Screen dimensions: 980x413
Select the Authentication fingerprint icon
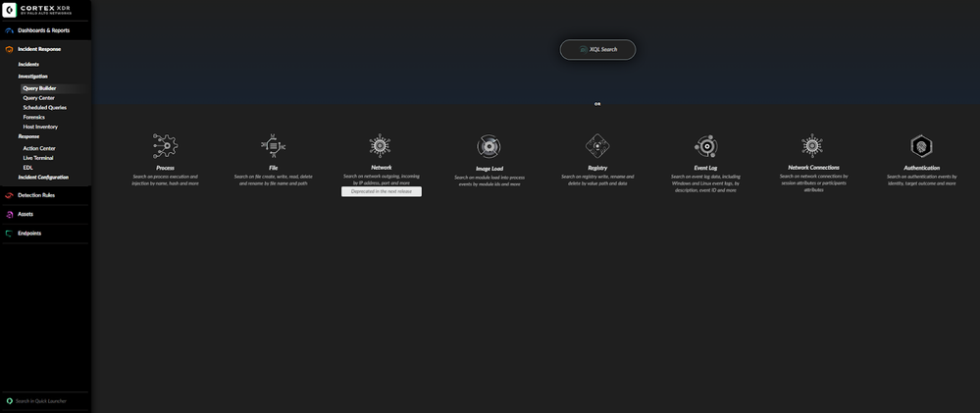[x=921, y=146]
